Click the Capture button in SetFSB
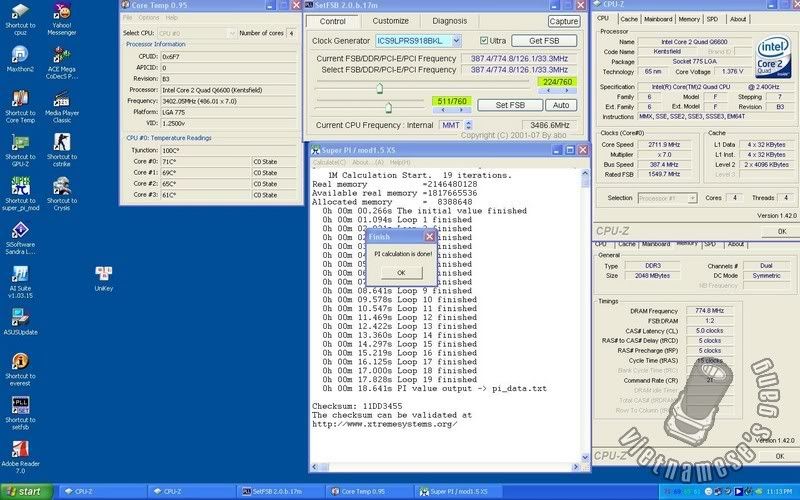Image resolution: width=800 pixels, height=500 pixels. tap(563, 21)
